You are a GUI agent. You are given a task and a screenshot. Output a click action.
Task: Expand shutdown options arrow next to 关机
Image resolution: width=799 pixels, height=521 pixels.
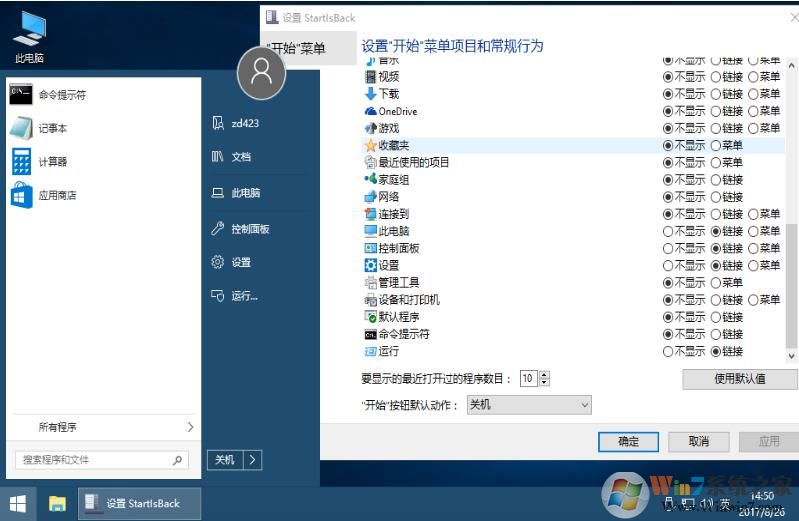click(253, 460)
